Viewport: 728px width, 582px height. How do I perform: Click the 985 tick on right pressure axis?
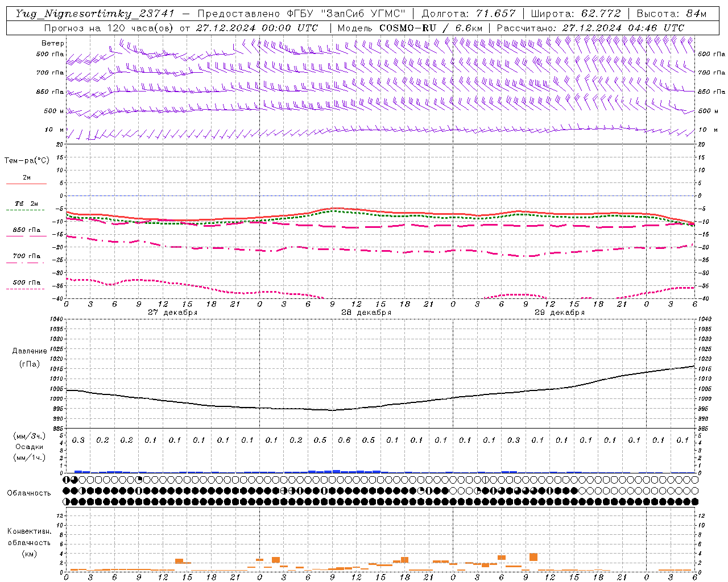point(704,429)
